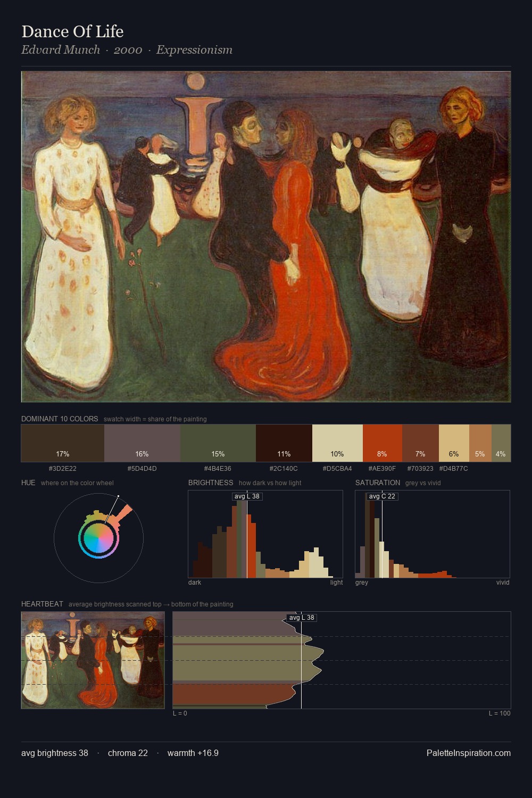
Task: Click the 'Expressionism' style label
Action: point(194,50)
